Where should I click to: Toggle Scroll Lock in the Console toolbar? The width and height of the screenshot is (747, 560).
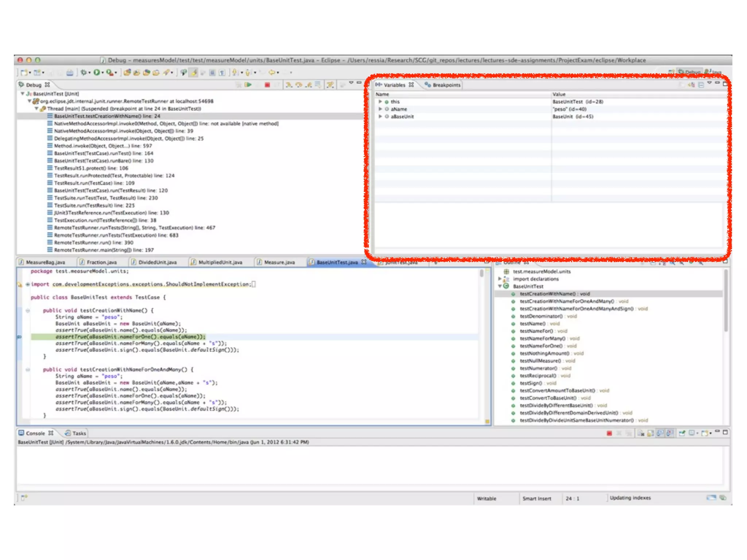[650, 433]
